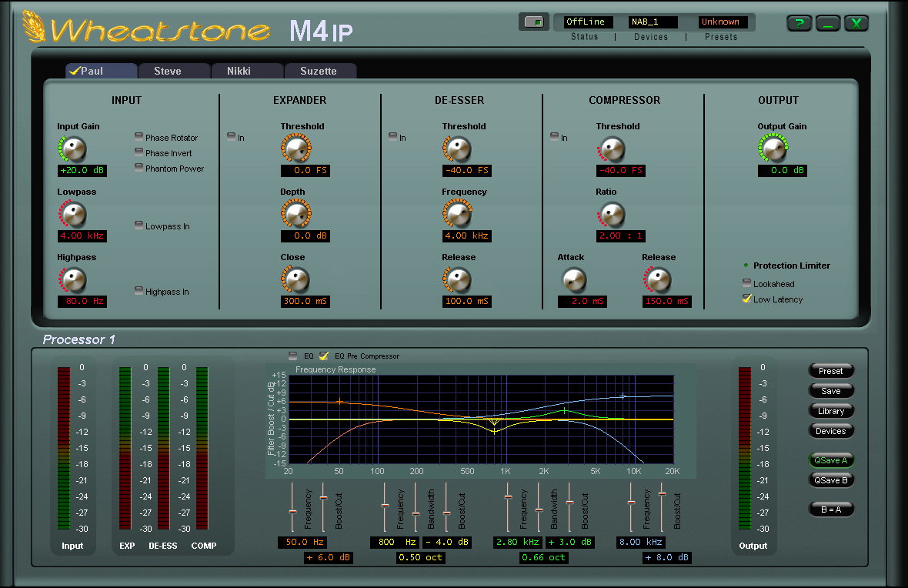The width and height of the screenshot is (908, 588).
Task: Click the frequency response graph
Action: (x=481, y=419)
